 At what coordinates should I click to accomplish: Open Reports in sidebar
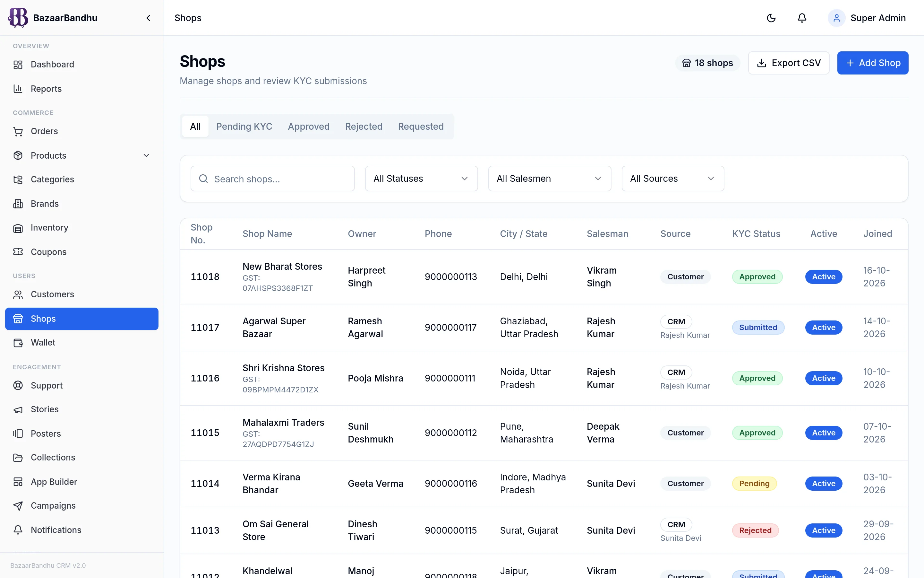[82, 89]
